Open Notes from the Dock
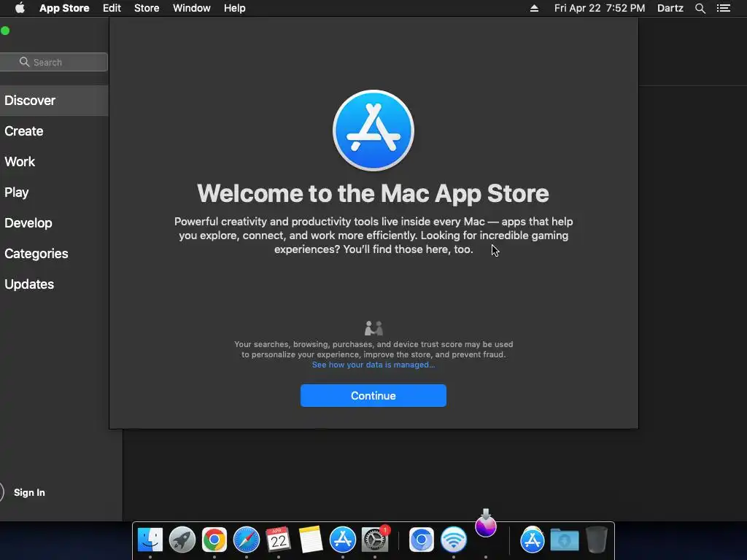The height and width of the screenshot is (560, 747). point(311,540)
